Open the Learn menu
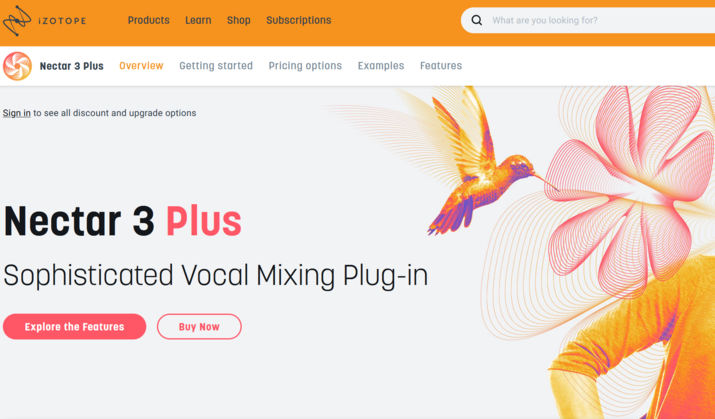Image resolution: width=715 pixels, height=419 pixels. point(198,21)
